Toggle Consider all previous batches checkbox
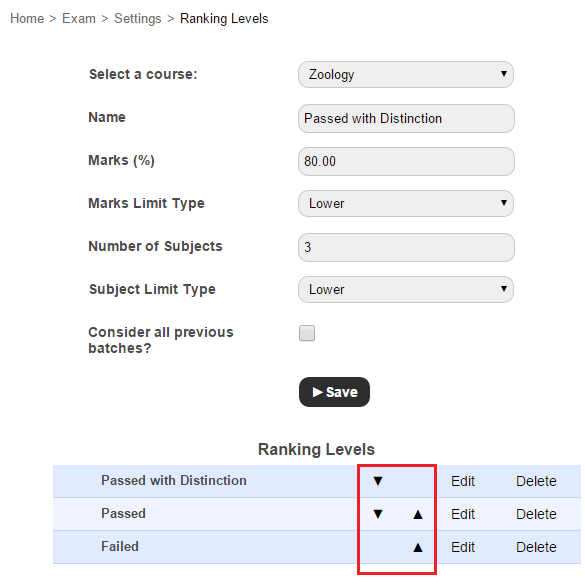Viewport: 585px width, 586px height. pyautogui.click(x=307, y=333)
